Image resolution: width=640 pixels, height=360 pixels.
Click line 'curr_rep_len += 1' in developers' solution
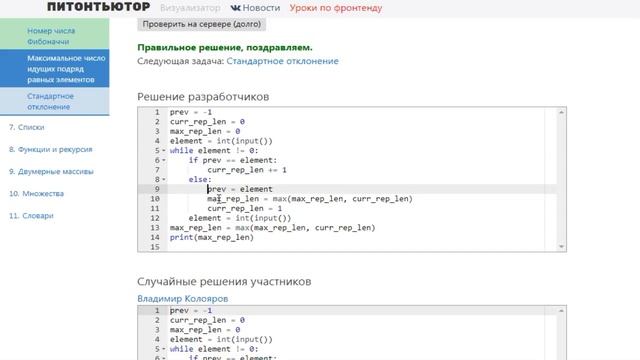tap(247, 170)
